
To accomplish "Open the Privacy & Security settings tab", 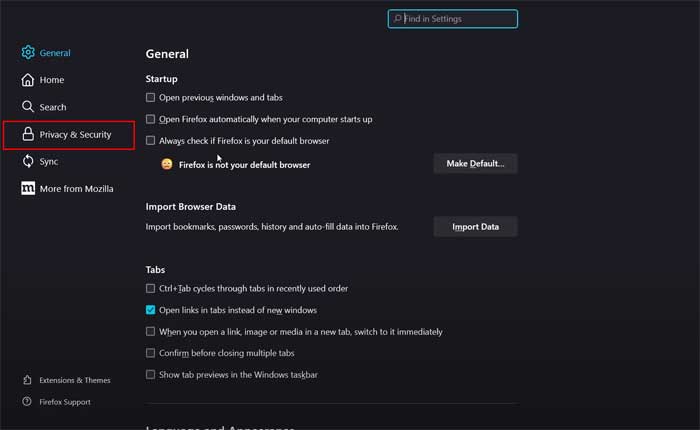I will [x=75, y=134].
